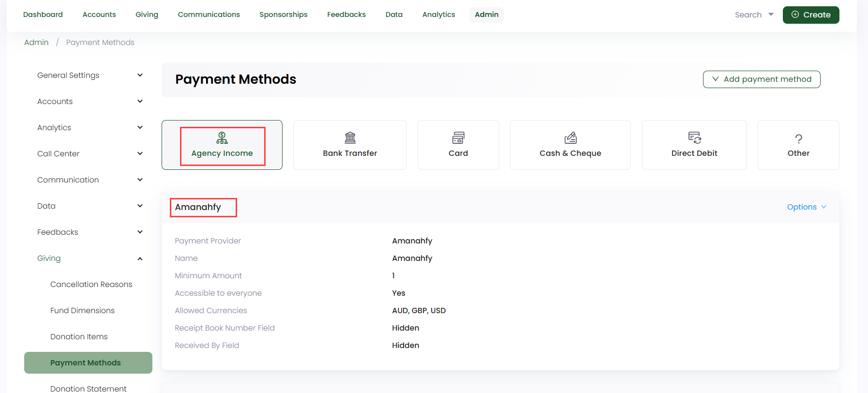
Task: Click the Payment Methods breadcrumb
Action: click(100, 43)
